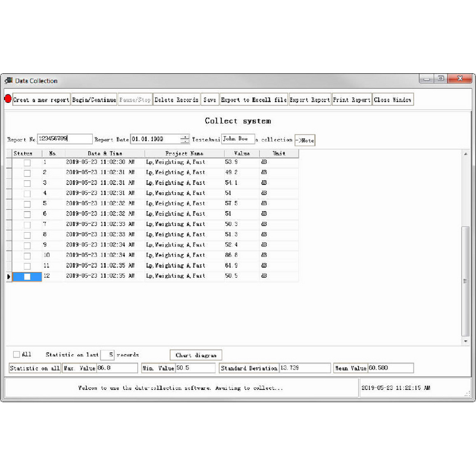Viewport: 476px width, 476px height.
Task: Tick the status checkbox for record 4
Action: tap(27, 194)
